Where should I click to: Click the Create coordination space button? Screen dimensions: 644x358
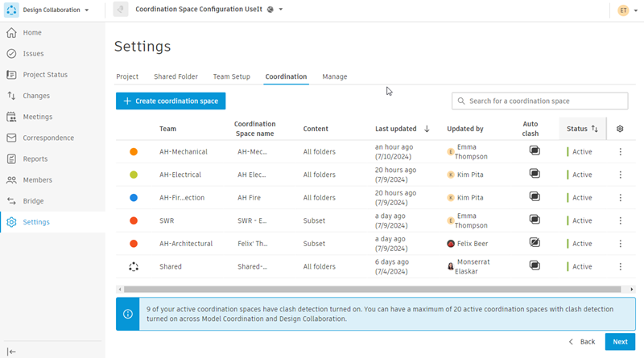click(x=171, y=101)
